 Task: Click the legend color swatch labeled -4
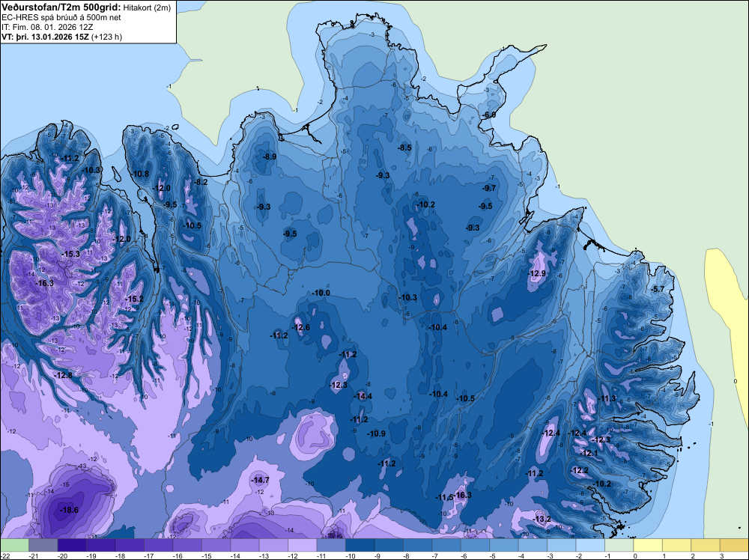(533, 545)
